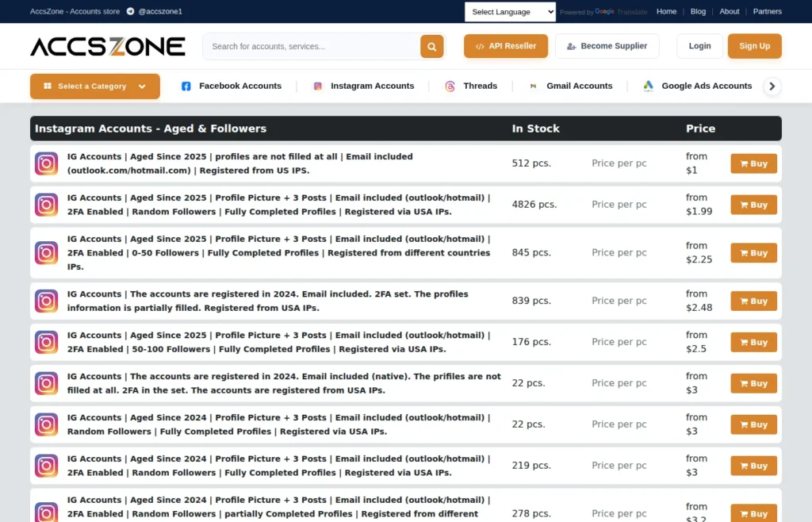Click the 'AccsZone - Accounts store' text
The height and width of the screenshot is (522, 812).
click(75, 11)
